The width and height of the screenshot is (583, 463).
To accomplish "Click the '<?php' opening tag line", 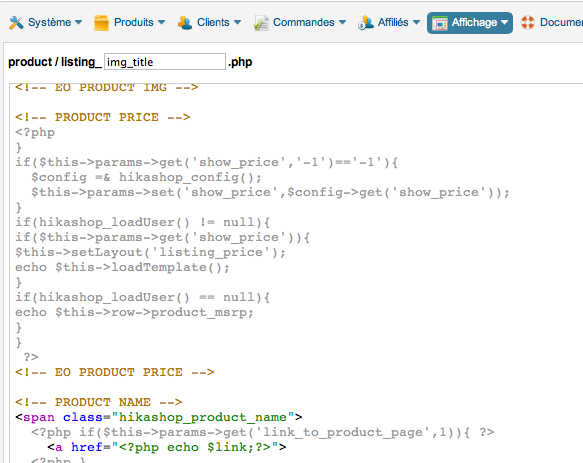I will pos(35,132).
